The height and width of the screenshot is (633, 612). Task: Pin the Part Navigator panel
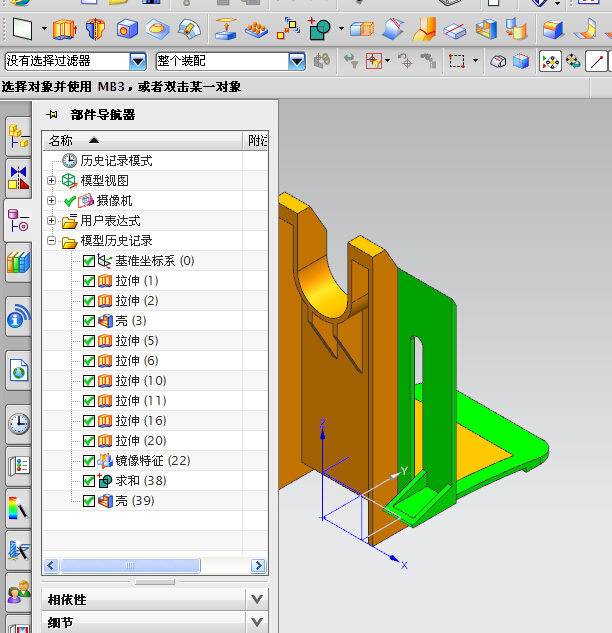[x=52, y=115]
